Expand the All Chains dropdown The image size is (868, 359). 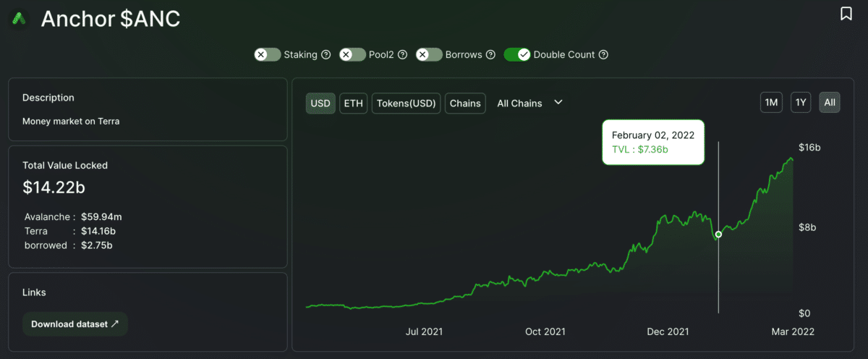point(529,103)
